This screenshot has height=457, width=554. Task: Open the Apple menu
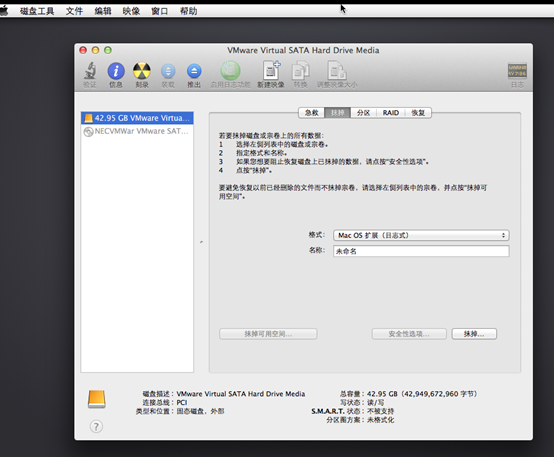coord(4,11)
